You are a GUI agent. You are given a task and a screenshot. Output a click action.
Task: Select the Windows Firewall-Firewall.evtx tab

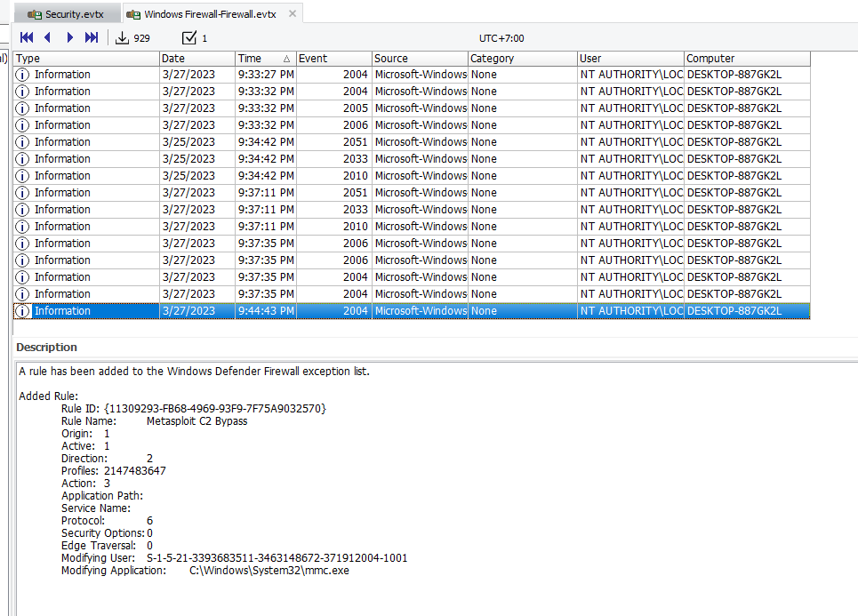(x=204, y=14)
